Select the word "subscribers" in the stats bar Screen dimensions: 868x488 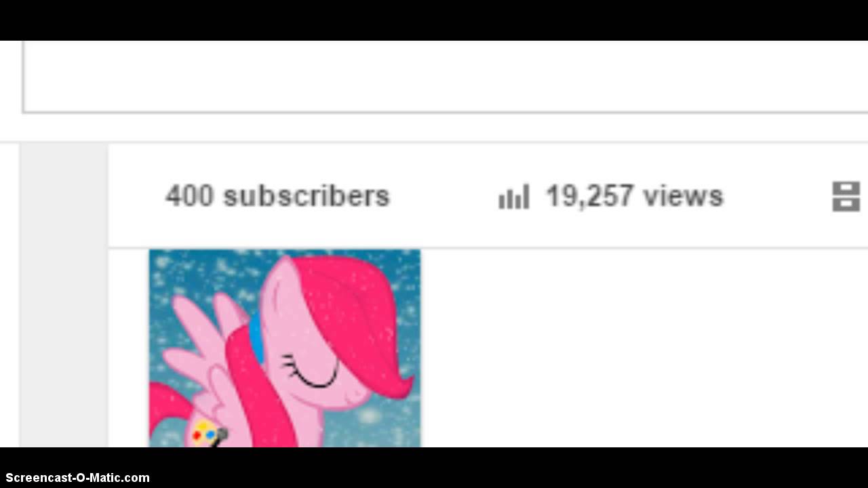tap(307, 196)
